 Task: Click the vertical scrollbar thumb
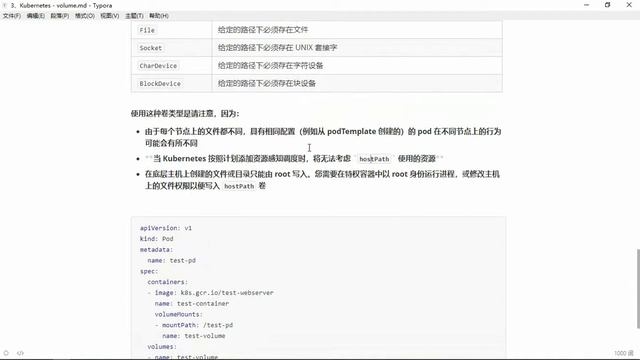638,288
